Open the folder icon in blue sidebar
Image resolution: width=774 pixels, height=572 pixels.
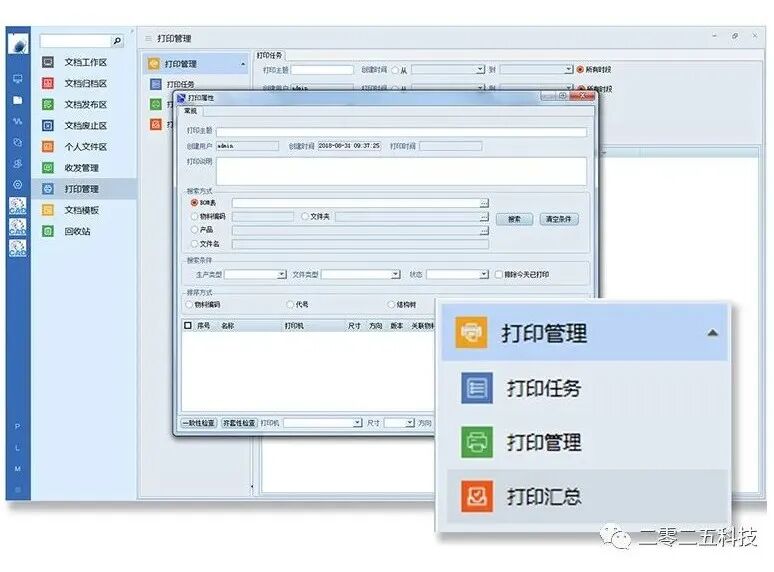[18, 100]
